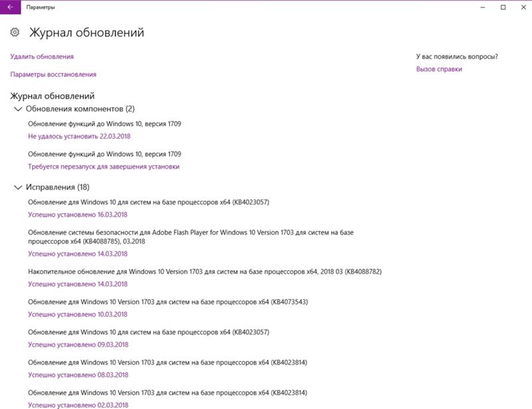Click the gear icon beside Журнал обновлений
532x409 pixels.
coord(15,32)
